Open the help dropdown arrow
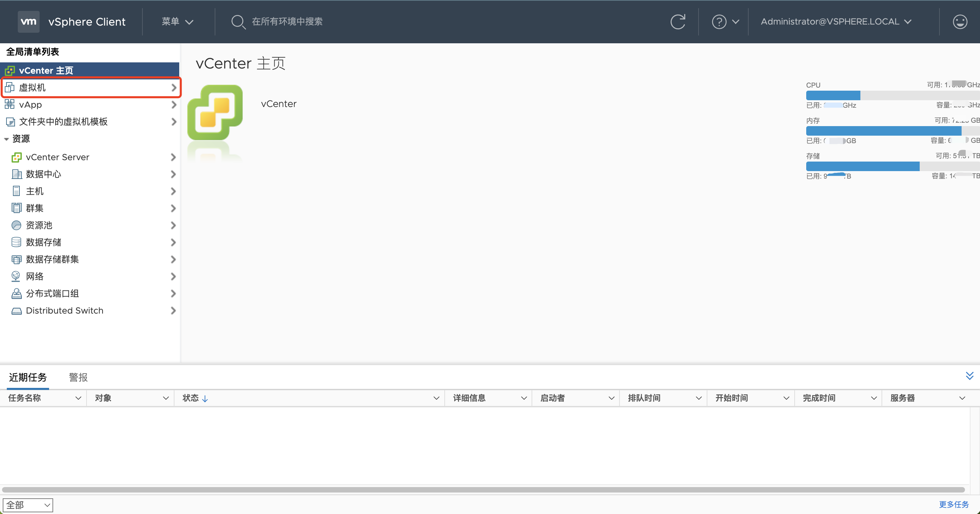Image resolution: width=980 pixels, height=514 pixels. tap(735, 22)
